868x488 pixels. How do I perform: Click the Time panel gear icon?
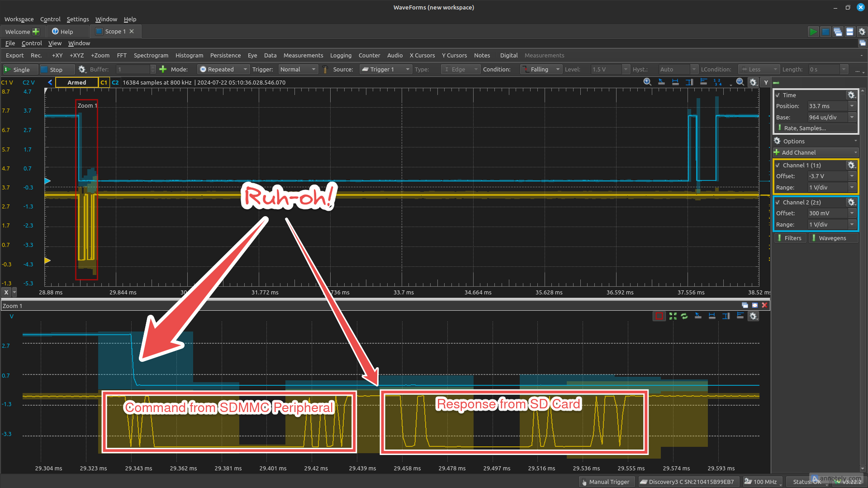pos(851,95)
